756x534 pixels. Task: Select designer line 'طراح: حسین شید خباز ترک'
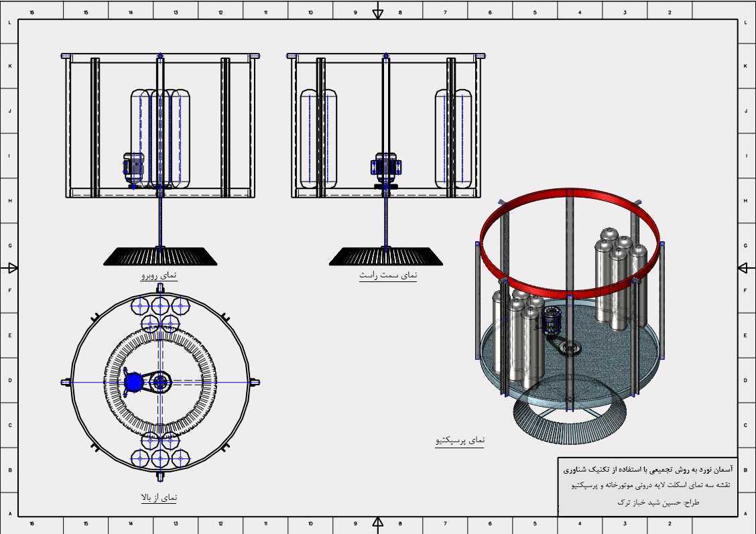click(659, 503)
